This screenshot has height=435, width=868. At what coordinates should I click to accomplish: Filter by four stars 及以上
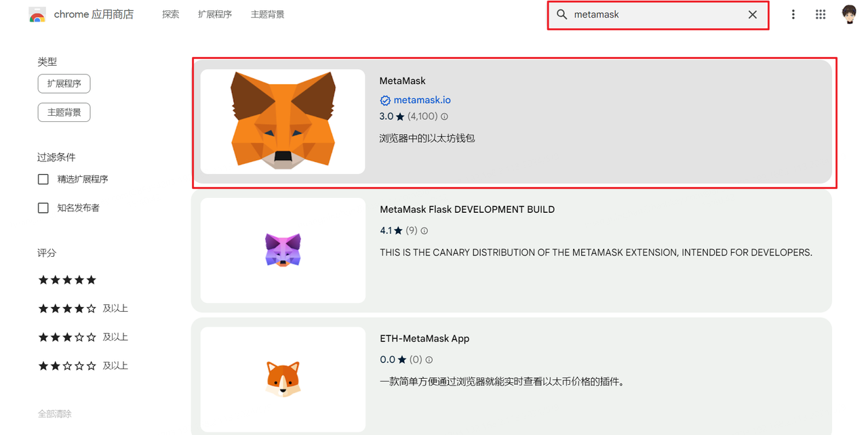tap(82, 308)
